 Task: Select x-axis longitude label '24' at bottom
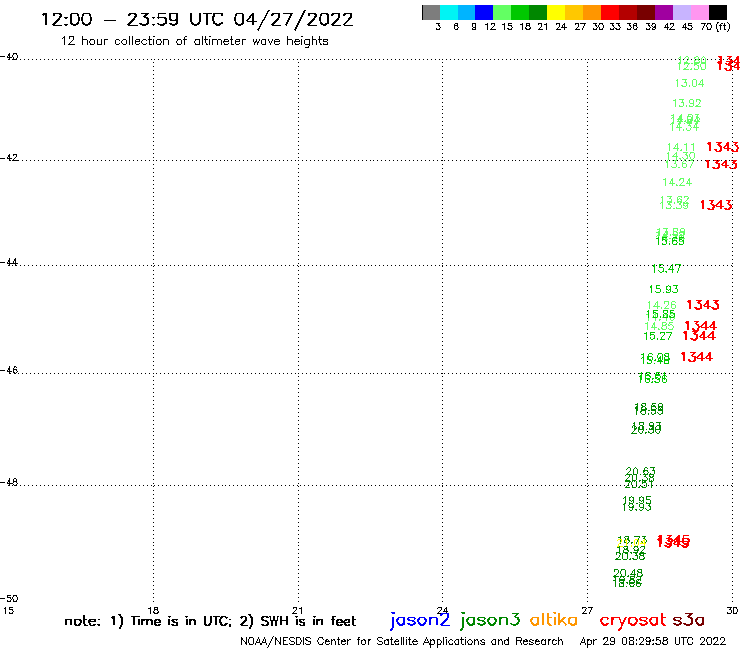(x=442, y=610)
